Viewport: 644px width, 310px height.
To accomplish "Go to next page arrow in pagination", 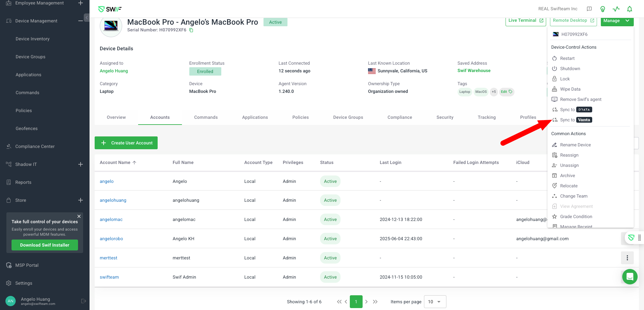I will (366, 302).
